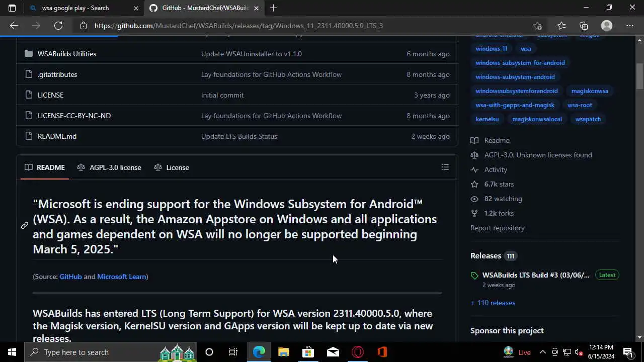Open browser Settings and more menu
The width and height of the screenshot is (644, 362).
[630, 26]
